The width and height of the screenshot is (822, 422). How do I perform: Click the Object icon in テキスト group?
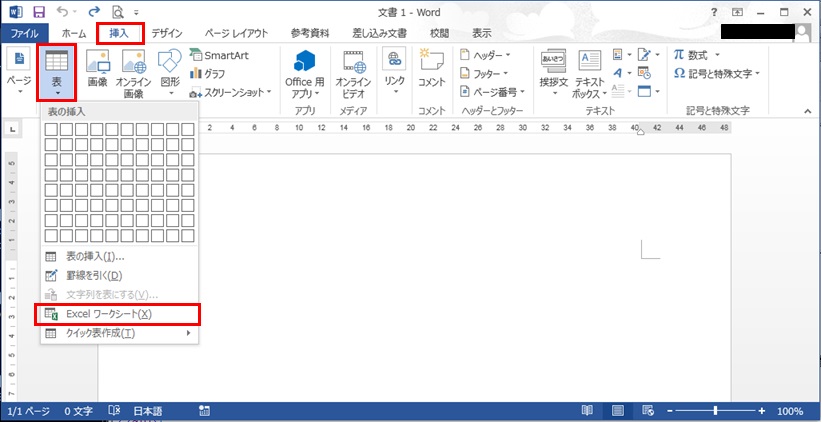pyautogui.click(x=648, y=92)
